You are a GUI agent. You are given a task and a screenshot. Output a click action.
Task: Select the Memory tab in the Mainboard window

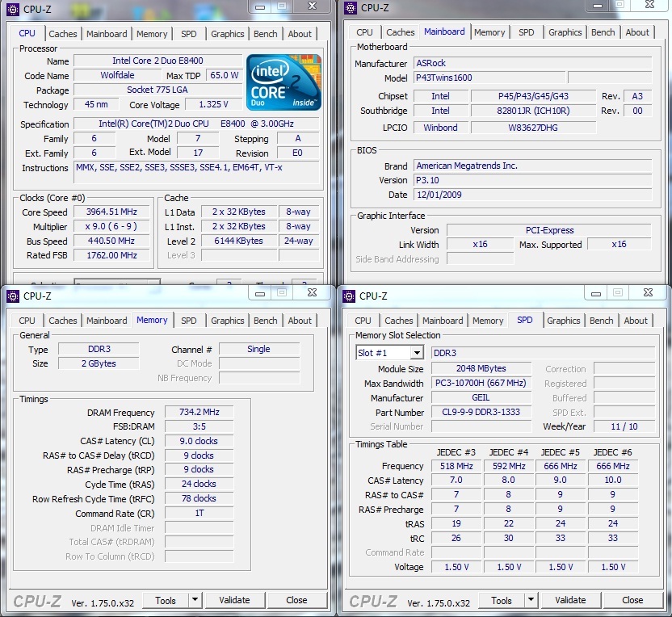click(489, 32)
